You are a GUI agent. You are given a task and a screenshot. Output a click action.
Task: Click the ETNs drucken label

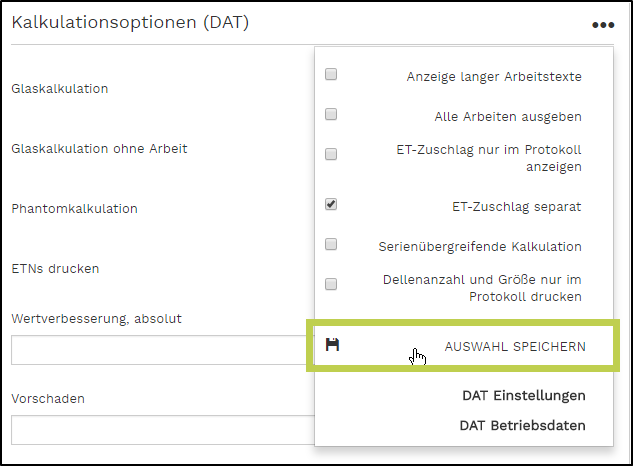pyautogui.click(x=55, y=268)
